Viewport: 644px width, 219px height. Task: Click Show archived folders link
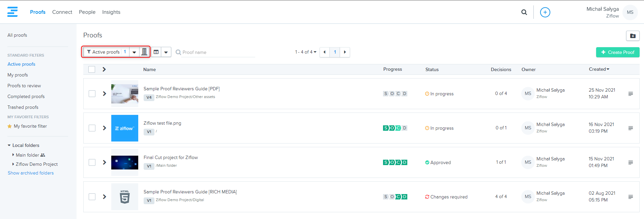click(31, 173)
